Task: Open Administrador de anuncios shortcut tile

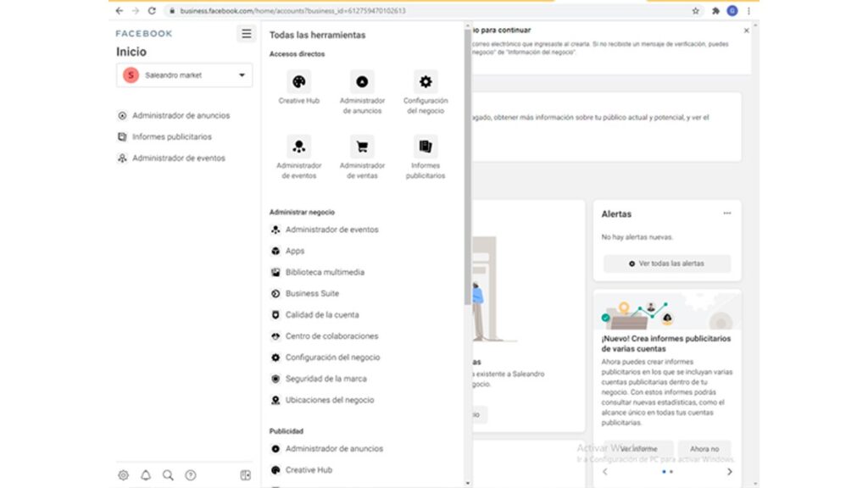Action: pos(362,91)
